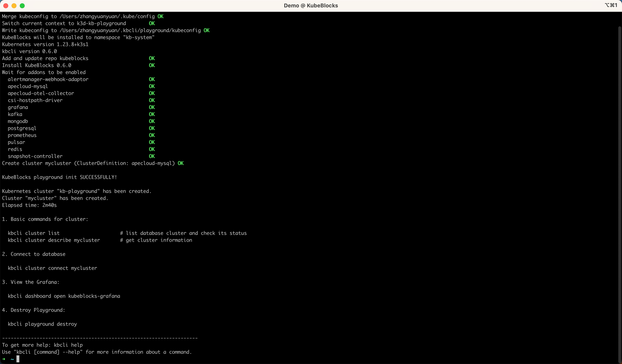This screenshot has height=364, width=622.
Task: Click the shell prompt cursor block
Action: (x=18, y=359)
